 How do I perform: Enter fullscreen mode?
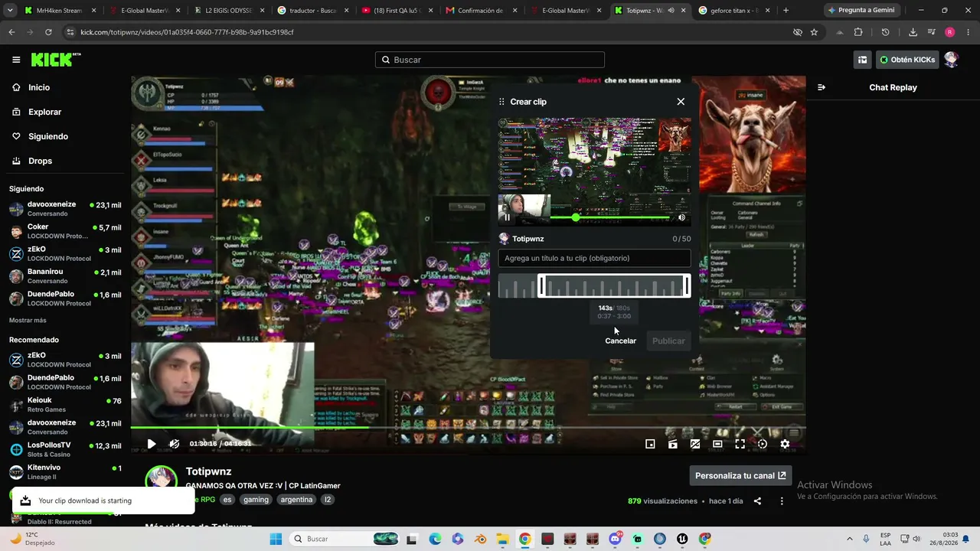pos(740,444)
